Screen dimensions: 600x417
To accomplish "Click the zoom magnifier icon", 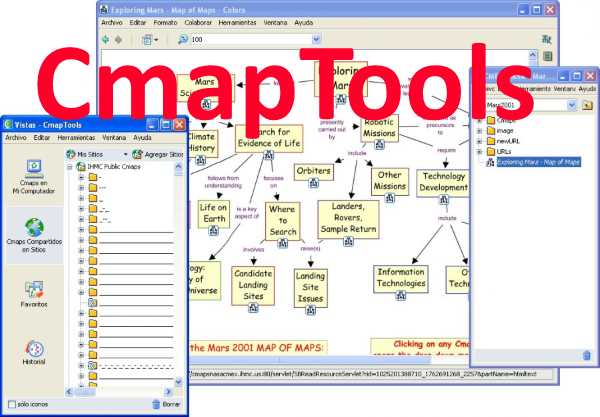I will click(183, 39).
